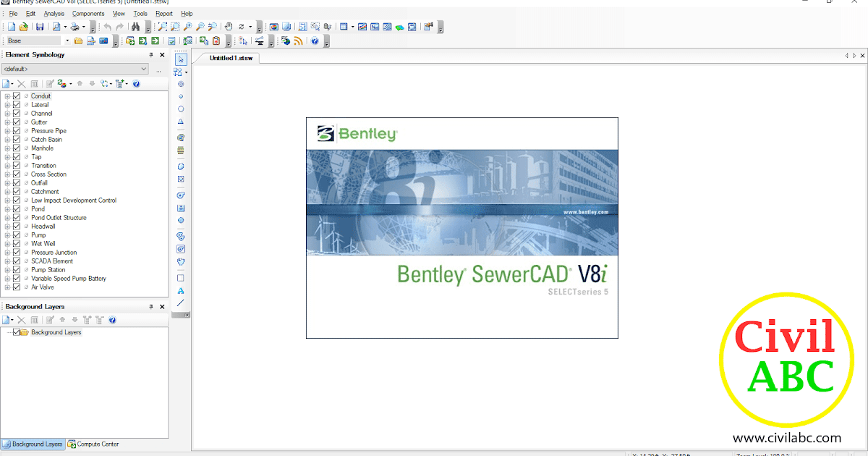
Task: Uncheck the Background Layers checkbox
Action: [x=17, y=332]
